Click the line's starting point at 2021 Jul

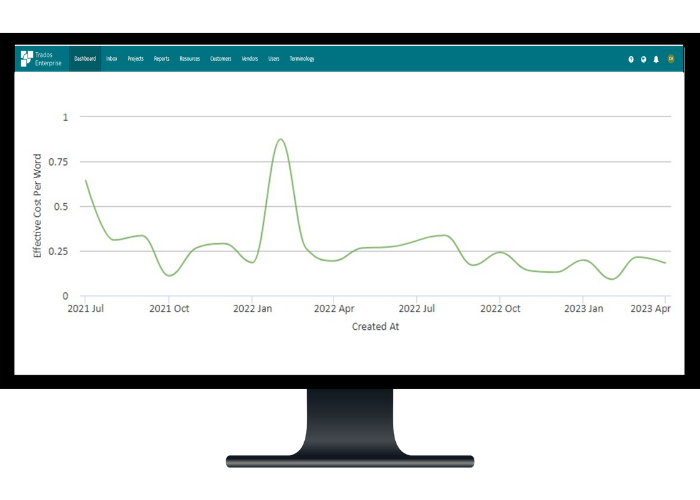(x=86, y=181)
